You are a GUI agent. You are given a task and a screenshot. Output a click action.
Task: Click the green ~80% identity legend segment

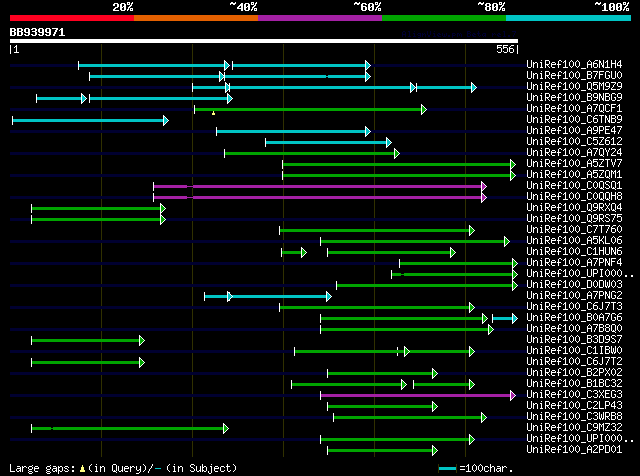click(x=444, y=18)
